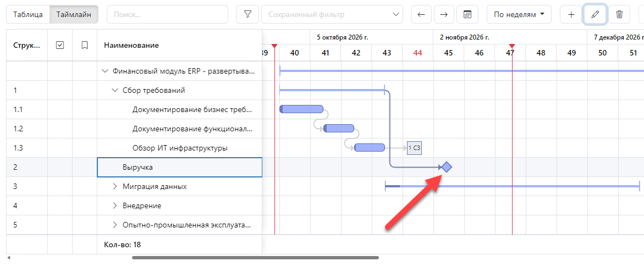The image size is (644, 278).
Task: Switch to the Таблица view tab
Action: tap(28, 14)
